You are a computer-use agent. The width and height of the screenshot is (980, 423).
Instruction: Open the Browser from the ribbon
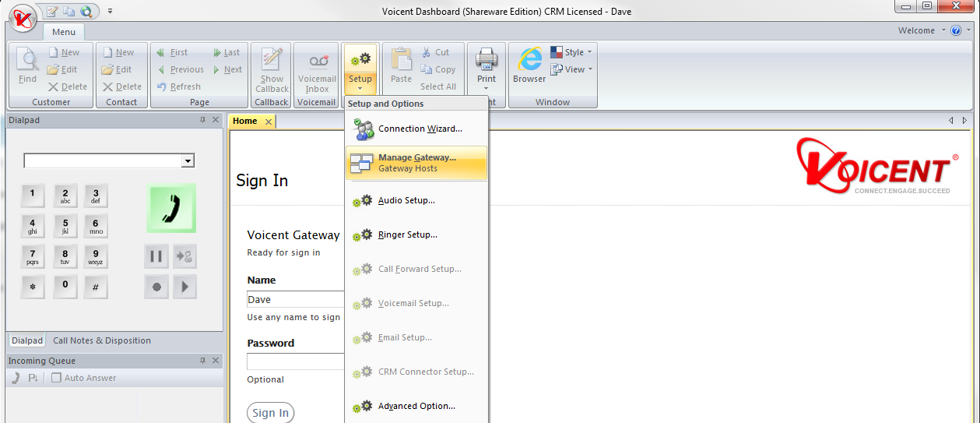pos(529,65)
